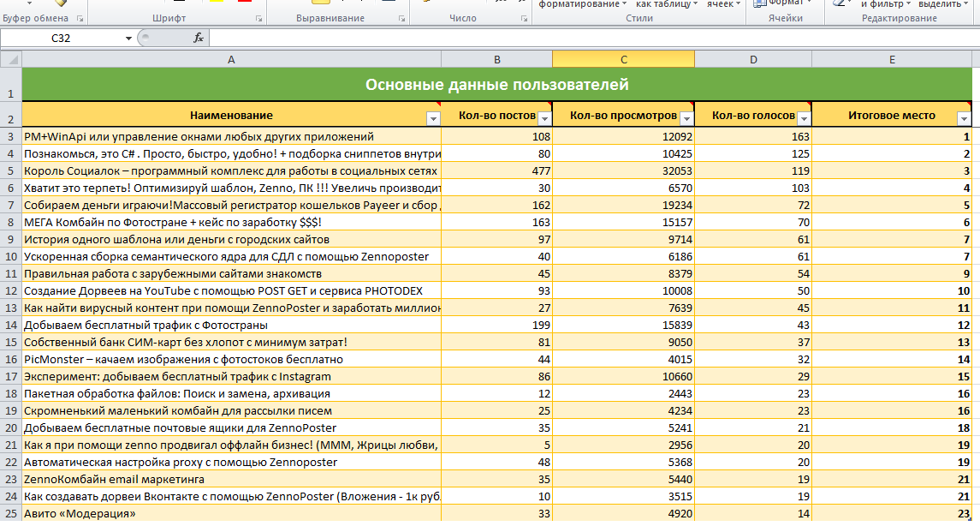Click votes value 163 in row 3
Image resolution: width=980 pixels, height=526 pixels.
[753, 136]
